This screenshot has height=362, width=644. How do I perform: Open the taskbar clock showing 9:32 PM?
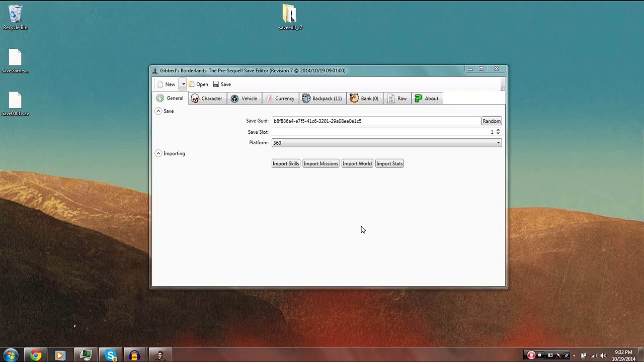(x=624, y=355)
